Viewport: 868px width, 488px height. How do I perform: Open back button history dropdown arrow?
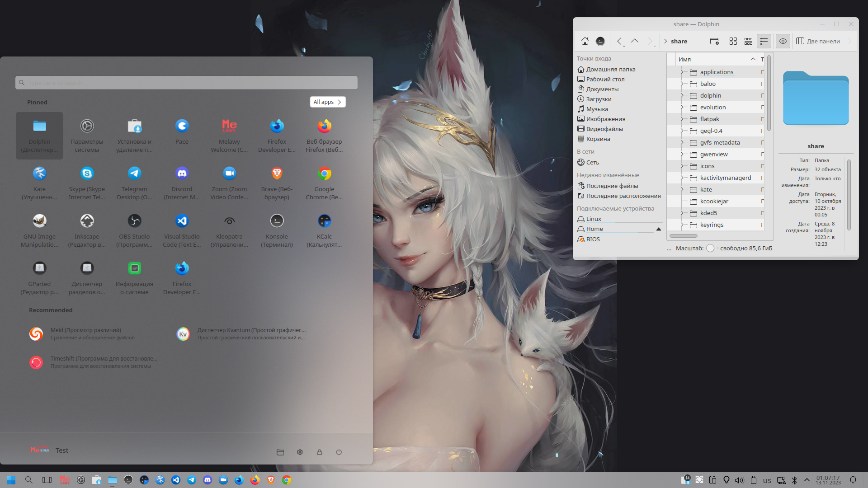tap(624, 46)
